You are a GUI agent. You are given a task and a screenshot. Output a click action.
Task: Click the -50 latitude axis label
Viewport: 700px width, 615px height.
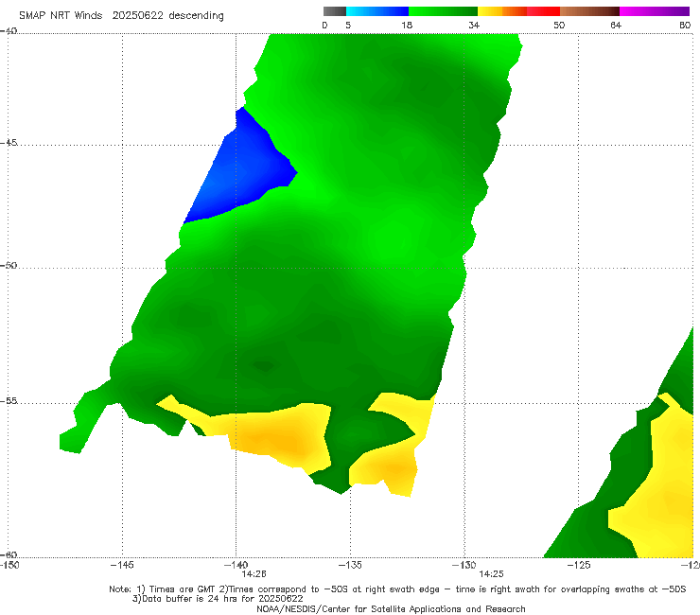[x=9, y=265]
